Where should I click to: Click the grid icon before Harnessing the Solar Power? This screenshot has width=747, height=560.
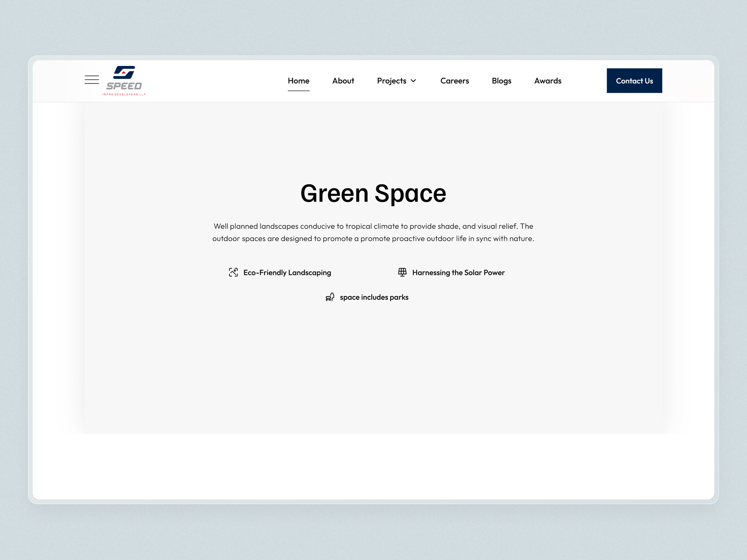402,272
